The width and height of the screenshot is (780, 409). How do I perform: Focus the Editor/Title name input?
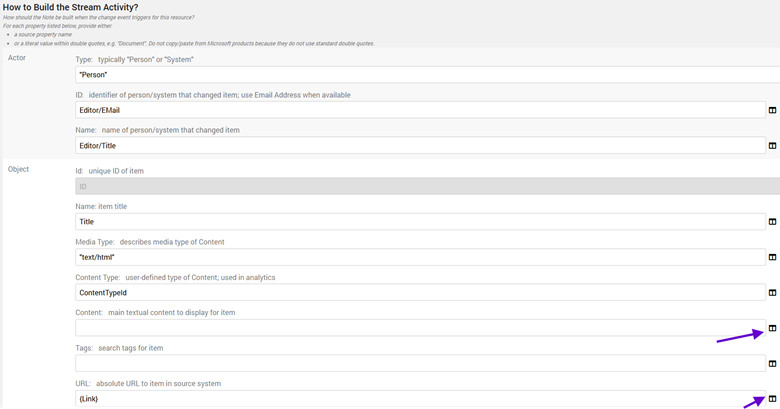click(x=420, y=146)
